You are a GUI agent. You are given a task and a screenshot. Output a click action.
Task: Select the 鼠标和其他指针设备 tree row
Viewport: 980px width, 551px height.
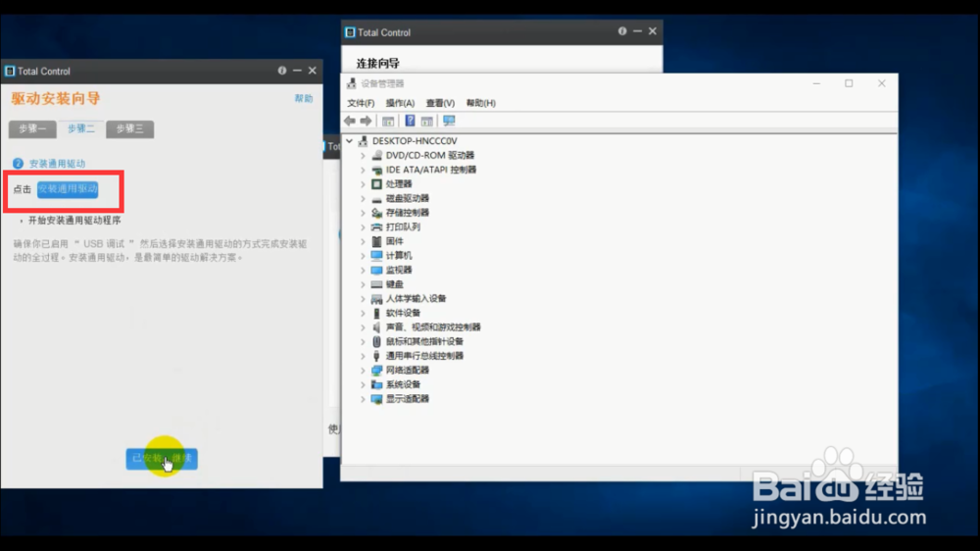point(424,341)
